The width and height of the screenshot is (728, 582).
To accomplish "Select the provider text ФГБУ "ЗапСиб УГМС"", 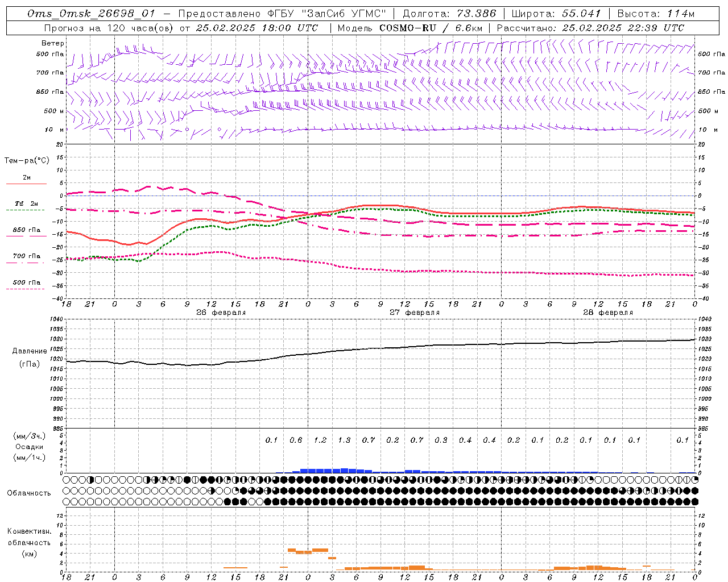I will click(326, 14).
